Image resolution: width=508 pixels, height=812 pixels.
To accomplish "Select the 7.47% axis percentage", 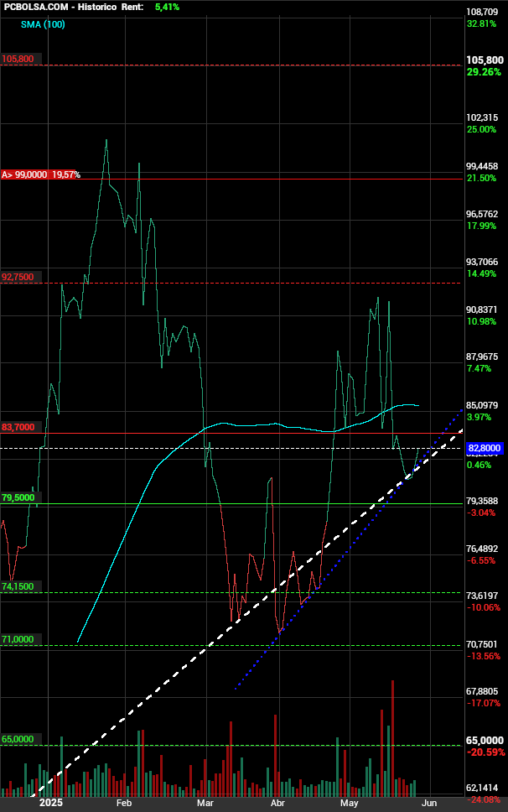I will [x=479, y=369].
